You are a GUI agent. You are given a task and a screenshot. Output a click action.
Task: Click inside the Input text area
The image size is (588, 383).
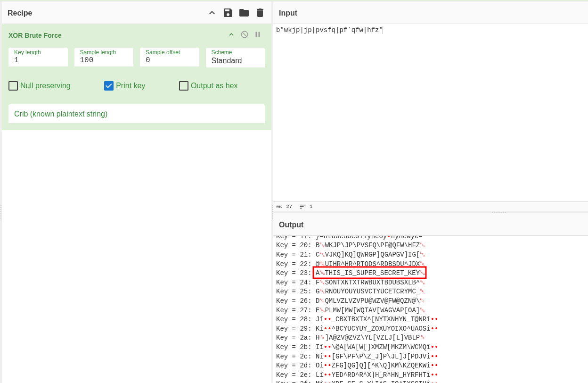[x=431, y=113]
